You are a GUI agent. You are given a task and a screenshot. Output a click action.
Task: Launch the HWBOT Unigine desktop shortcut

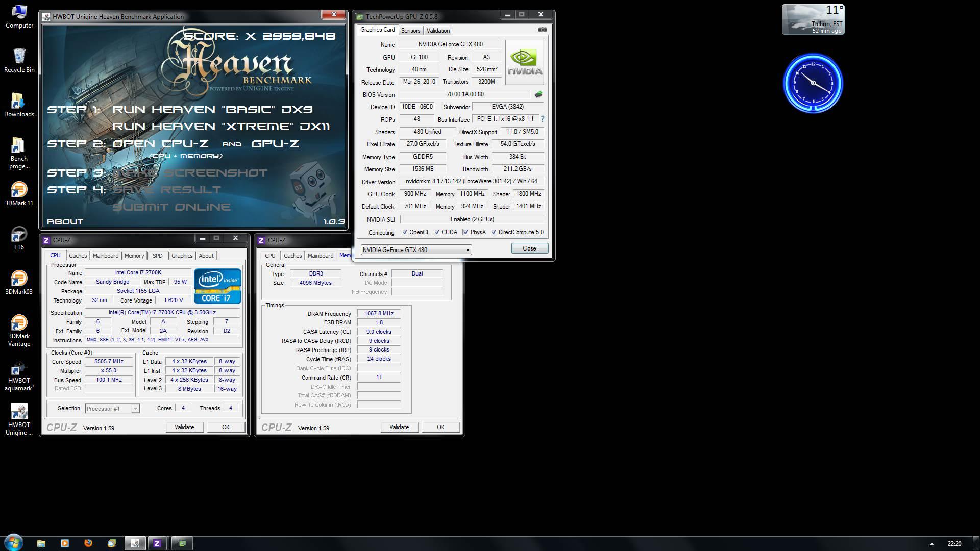pos(19,420)
